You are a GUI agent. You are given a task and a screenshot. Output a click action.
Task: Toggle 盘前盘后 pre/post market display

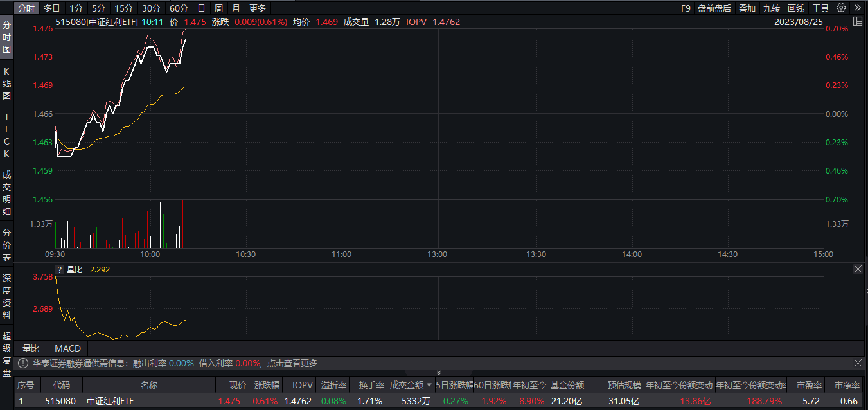coord(714,8)
